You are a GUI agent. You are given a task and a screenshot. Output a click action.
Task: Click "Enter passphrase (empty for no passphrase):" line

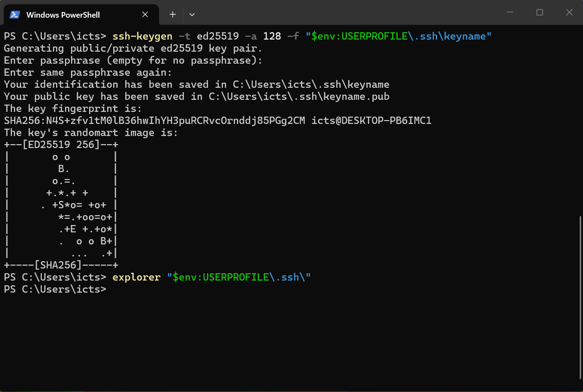pyautogui.click(x=133, y=61)
